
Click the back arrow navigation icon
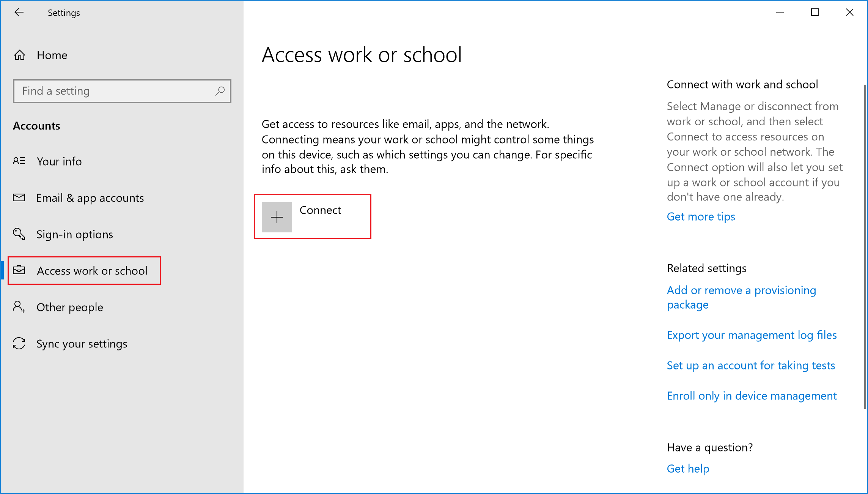pos(18,12)
